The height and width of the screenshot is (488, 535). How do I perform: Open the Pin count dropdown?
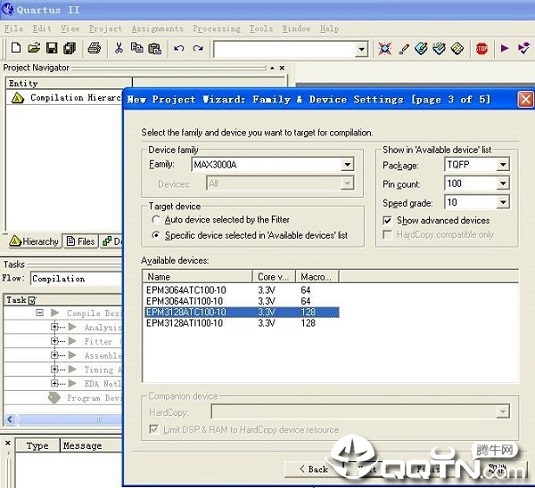click(503, 184)
